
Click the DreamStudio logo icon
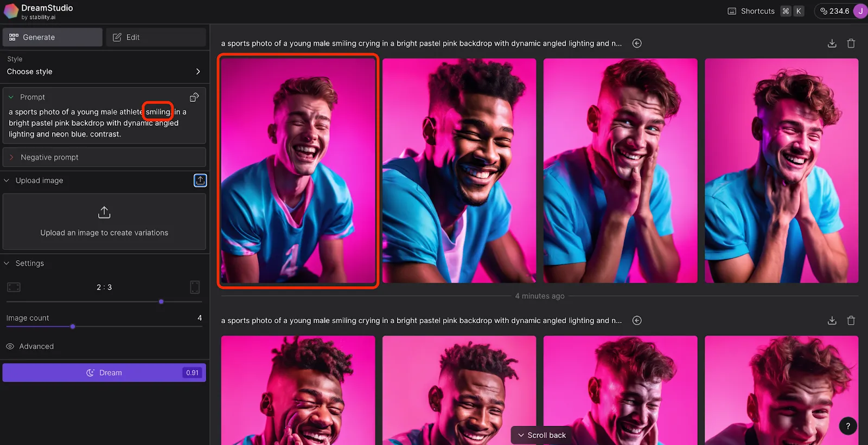pos(11,11)
